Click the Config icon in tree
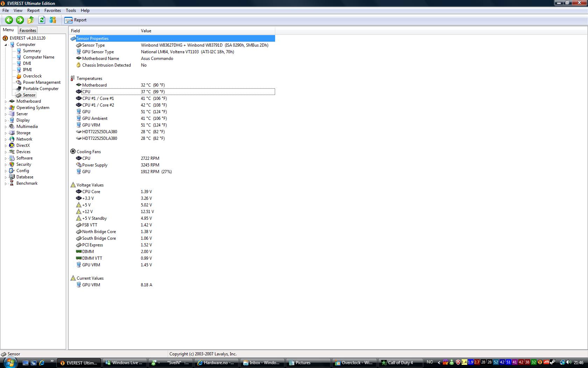Screen dimensions: 588x368 (x=12, y=171)
